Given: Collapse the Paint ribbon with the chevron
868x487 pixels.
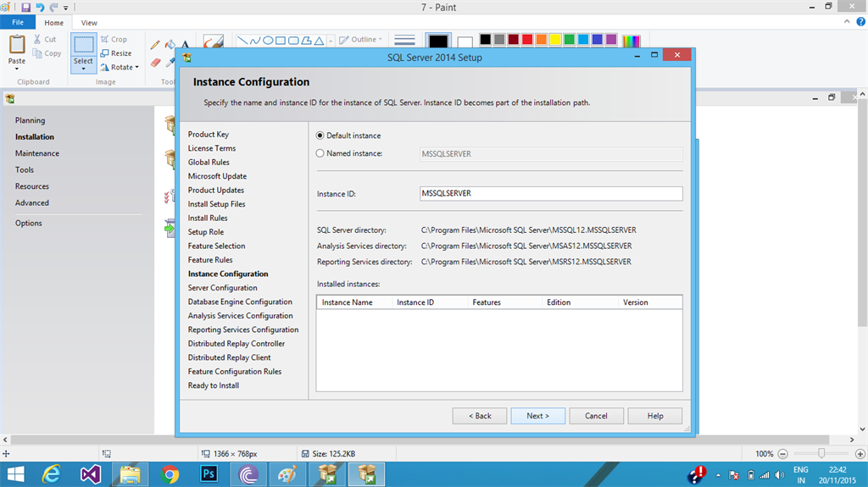Looking at the screenshot, I should (847, 21).
